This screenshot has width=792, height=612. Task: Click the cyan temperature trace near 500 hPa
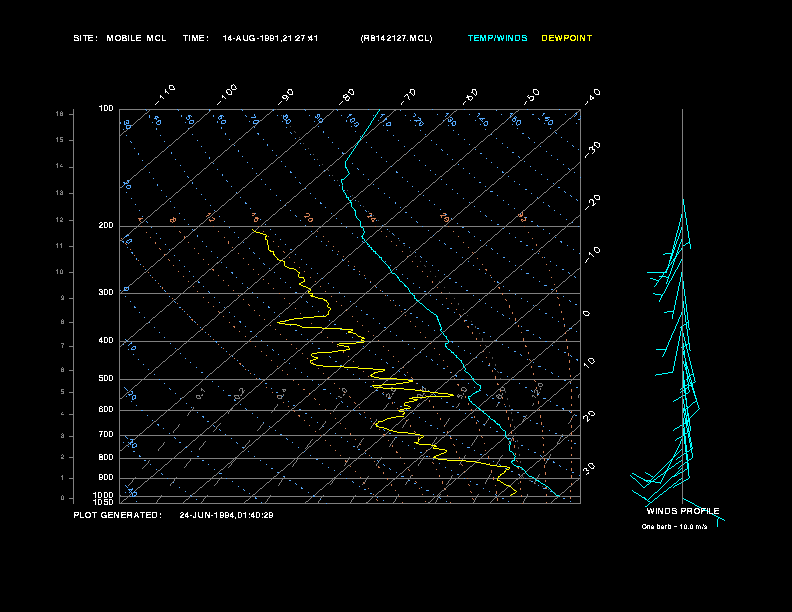[472, 380]
